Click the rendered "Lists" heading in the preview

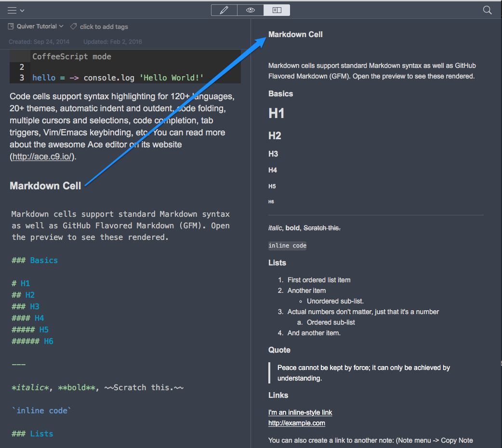click(277, 263)
